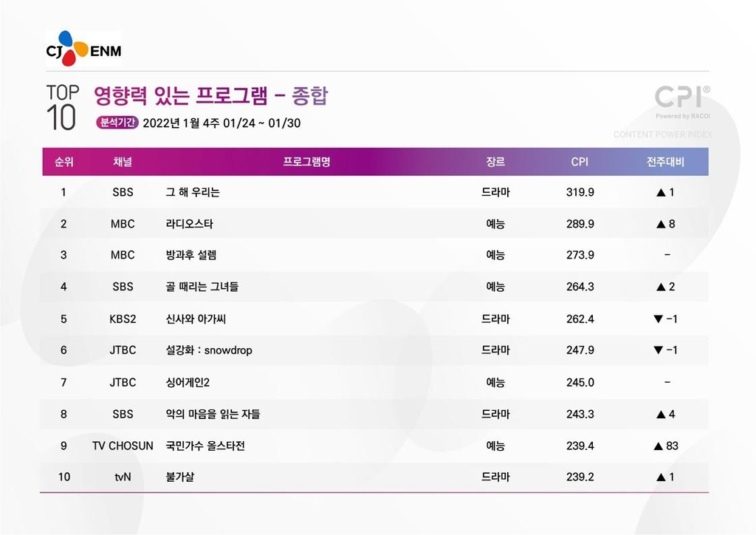
Task: Open the program 방과후 설렘
Action: click(191, 255)
